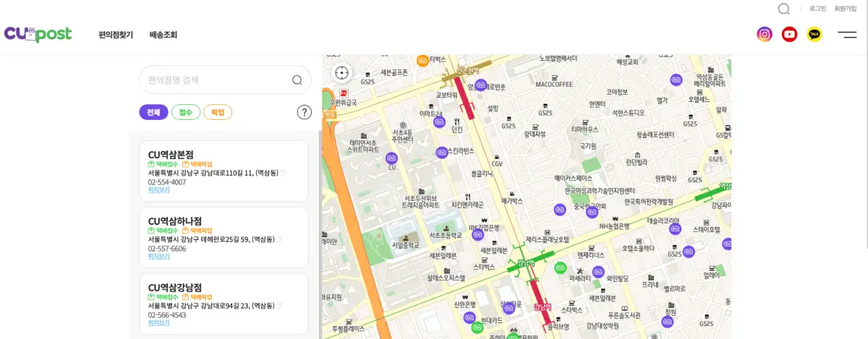Select purple CU marker beside 테슬라코리아
This screenshot has width=868, height=339.
click(676, 229)
